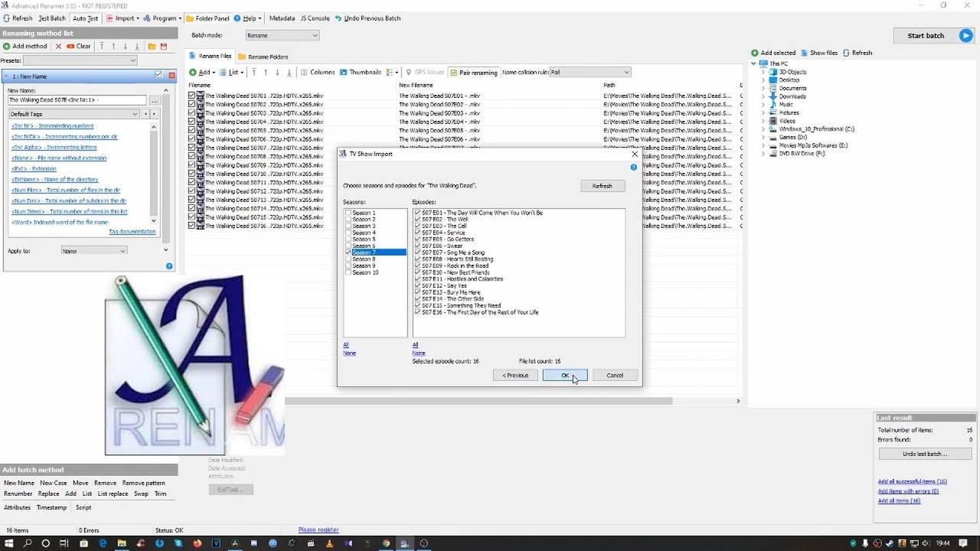Click the Undo last batch button
This screenshot has height=551, width=980.
[925, 454]
